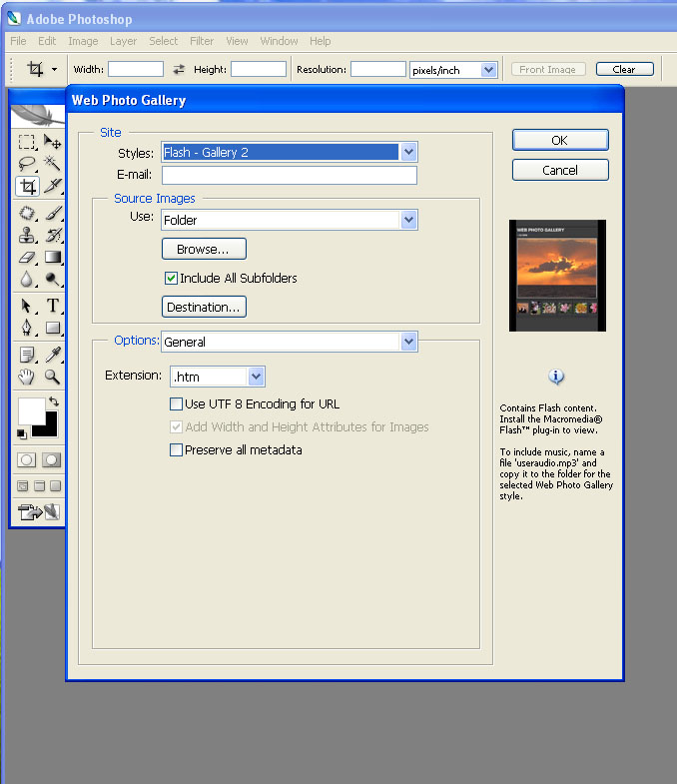Open the Layer menu
Screen dimensions: 677x784
[123, 41]
